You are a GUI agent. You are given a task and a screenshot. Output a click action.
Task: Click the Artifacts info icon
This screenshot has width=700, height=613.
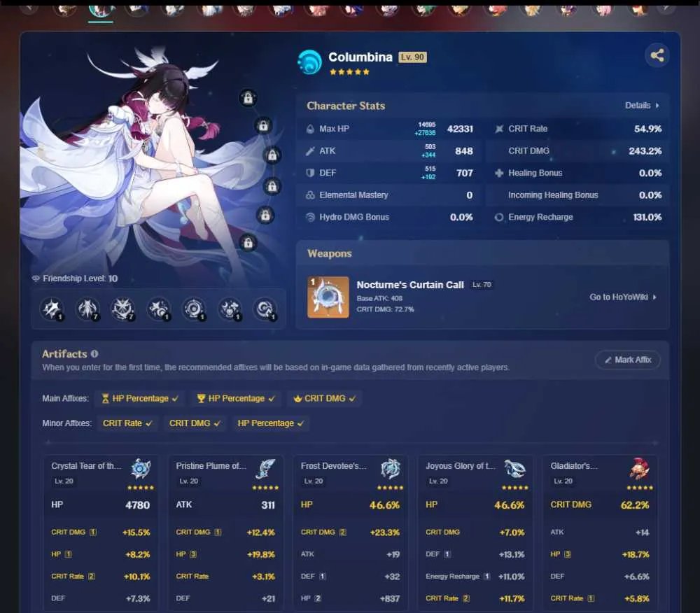94,354
